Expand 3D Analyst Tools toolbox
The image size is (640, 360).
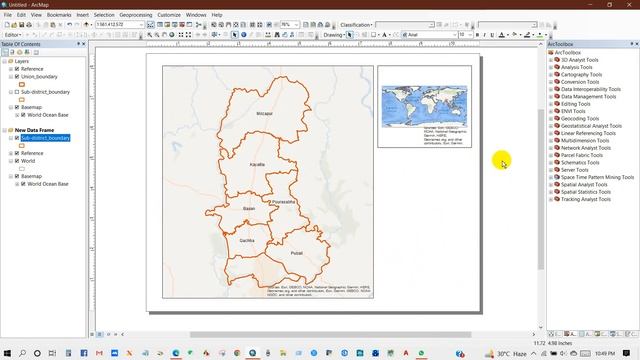pos(551,60)
